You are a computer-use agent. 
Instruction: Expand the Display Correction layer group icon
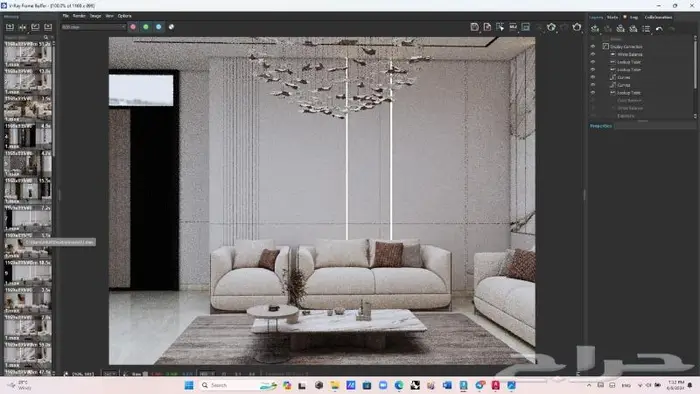606,46
